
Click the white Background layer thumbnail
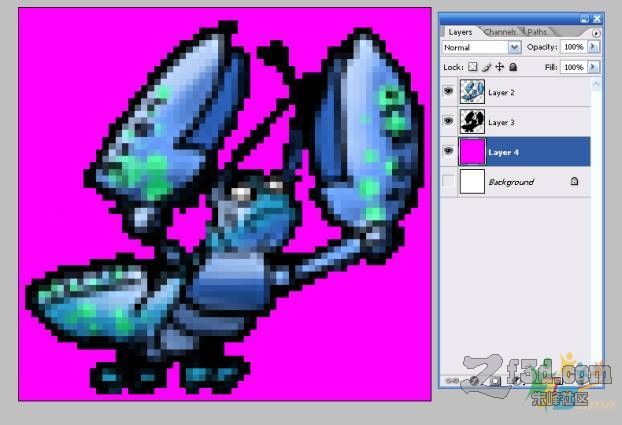point(472,182)
